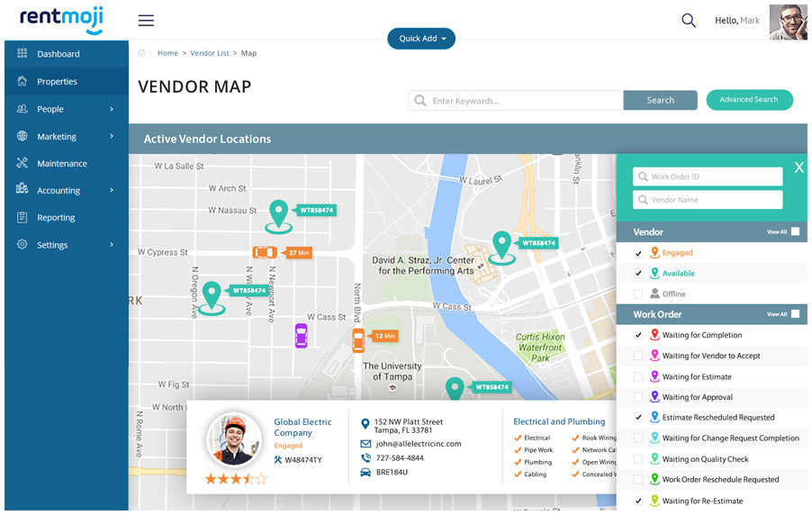Screen dimensions: 812x515
Task: Select the purple car marker on map
Action: [302, 335]
